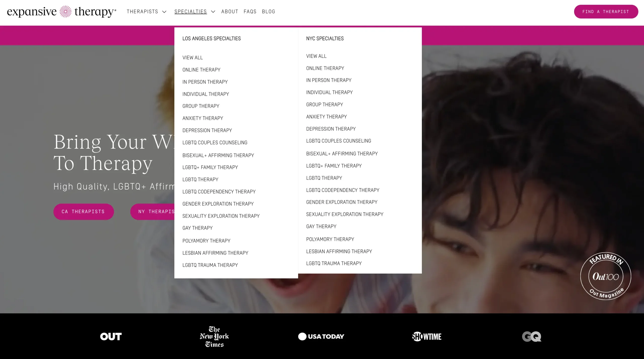
Task: Expand the Therapists dropdown chevron
Action: [164, 12]
